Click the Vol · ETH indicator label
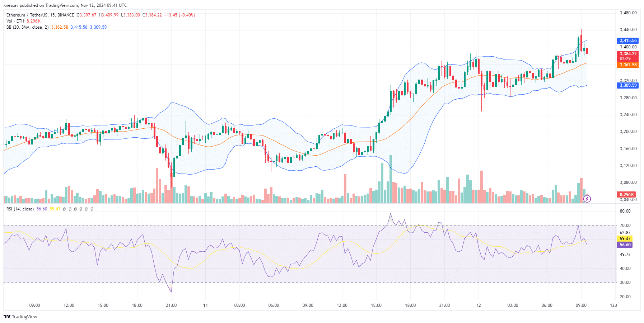The image size is (644, 323). 15,21
